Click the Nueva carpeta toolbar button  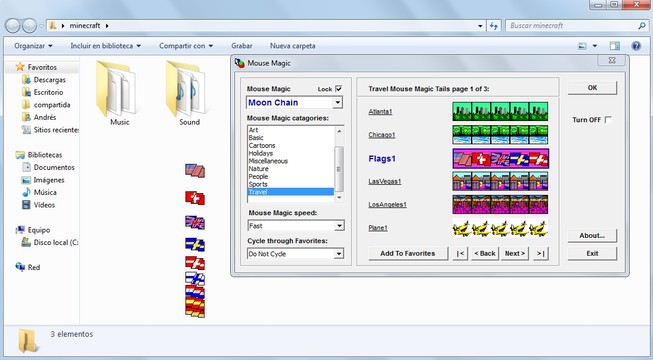tap(293, 46)
